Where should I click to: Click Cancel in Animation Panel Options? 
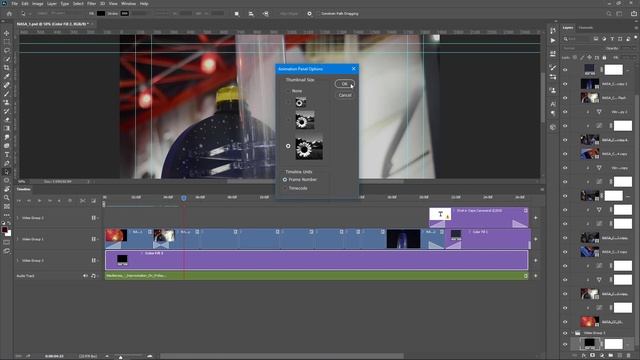pos(344,95)
